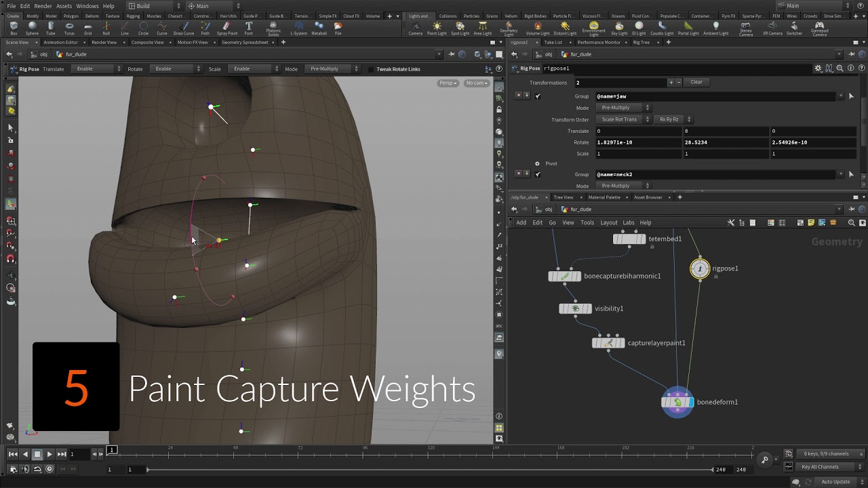Add a transformation with plus button
Viewport: 868px width, 488px height.
[x=671, y=82]
